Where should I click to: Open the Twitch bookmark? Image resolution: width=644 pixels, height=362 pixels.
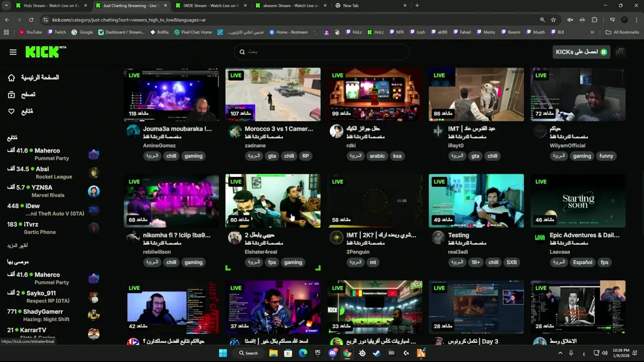coord(57,32)
